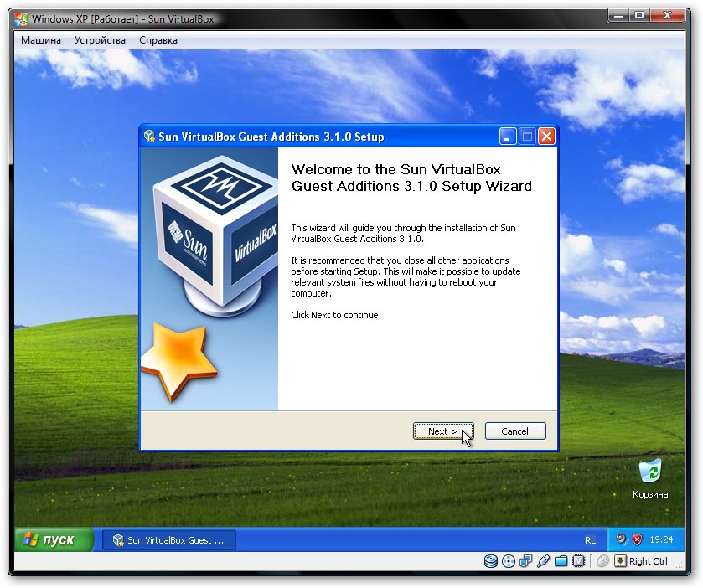The height and width of the screenshot is (588, 703).
Task: Click the RL language indicator in the taskbar
Action: point(590,540)
